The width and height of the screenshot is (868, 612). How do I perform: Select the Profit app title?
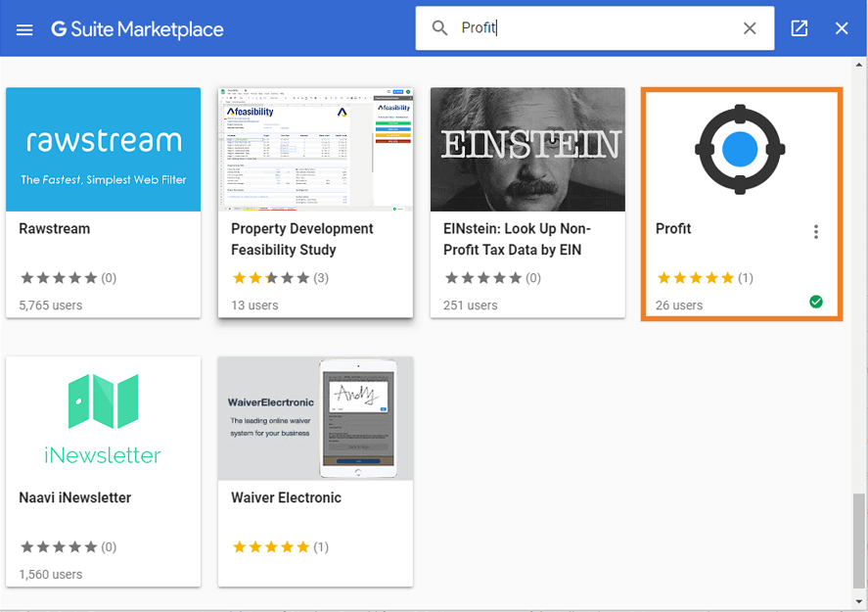[673, 229]
